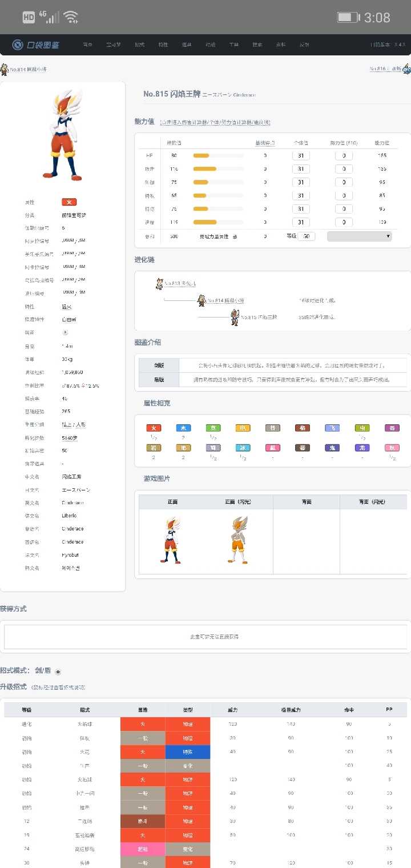Click the red Fire cell in the 进化 move row
Screen dimensions: 411x868
click(143, 724)
